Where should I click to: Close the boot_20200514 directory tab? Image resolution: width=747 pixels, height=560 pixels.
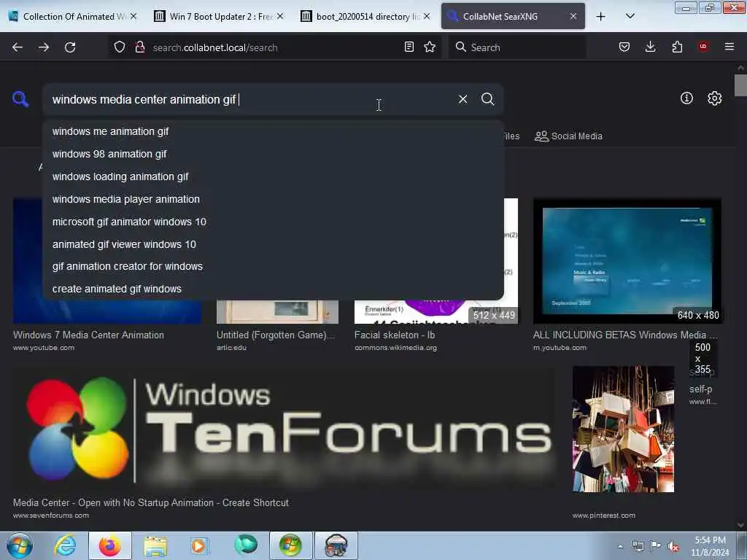[427, 16]
